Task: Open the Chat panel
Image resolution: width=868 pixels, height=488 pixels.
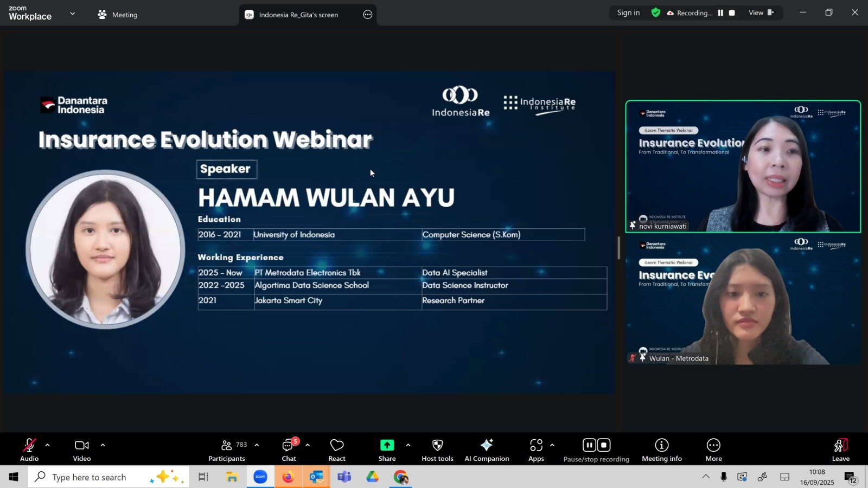Action: pyautogui.click(x=289, y=450)
